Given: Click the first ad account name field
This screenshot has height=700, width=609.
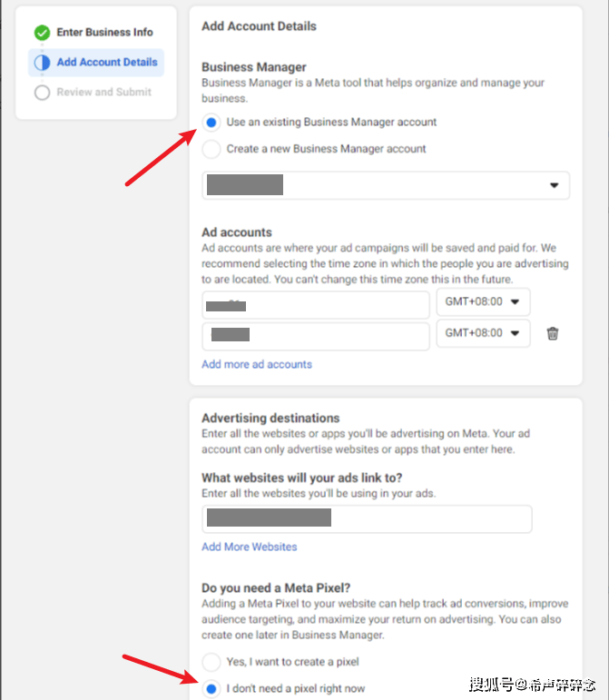Looking at the screenshot, I should (x=315, y=304).
